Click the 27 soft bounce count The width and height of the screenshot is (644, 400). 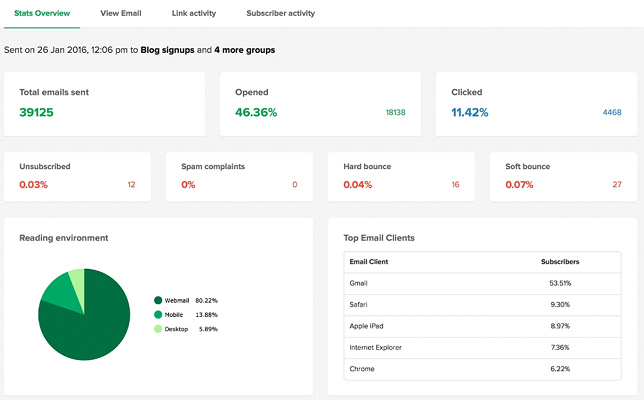point(617,185)
